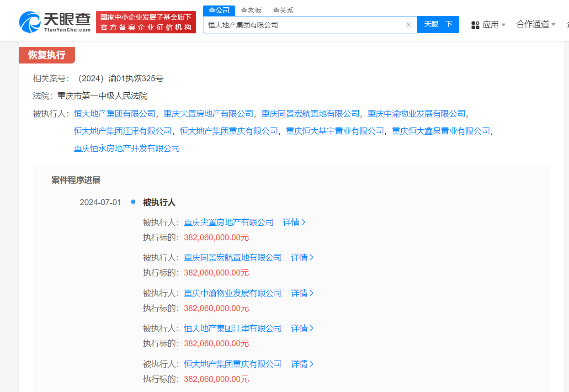Image resolution: width=569 pixels, height=392 pixels.
Task: Switch to the 查老板 tab
Action: (x=250, y=10)
